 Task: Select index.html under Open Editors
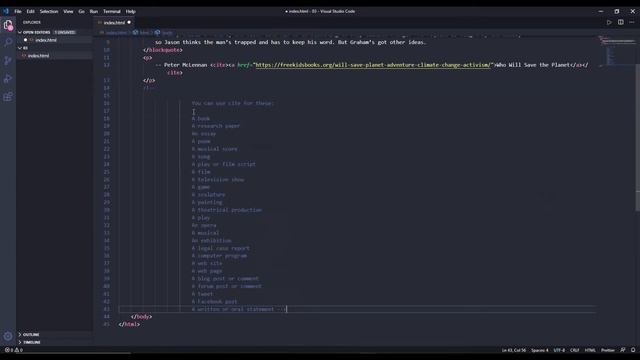coord(46,40)
